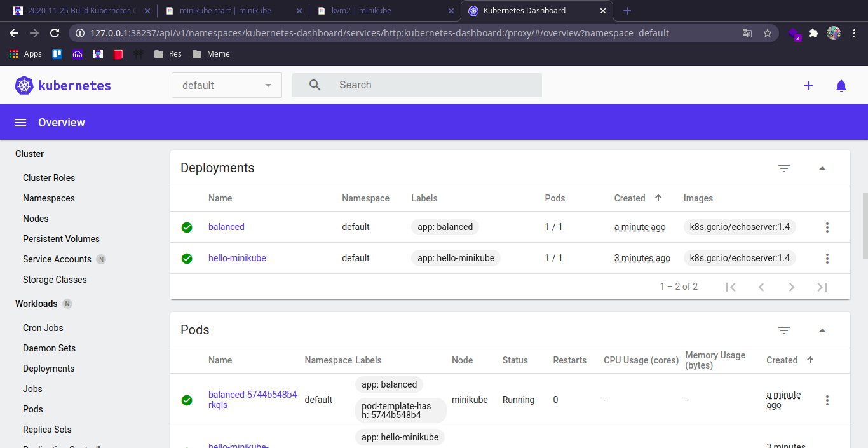Click the Kubernetes logo icon
The height and width of the screenshot is (448, 868).
click(24, 85)
